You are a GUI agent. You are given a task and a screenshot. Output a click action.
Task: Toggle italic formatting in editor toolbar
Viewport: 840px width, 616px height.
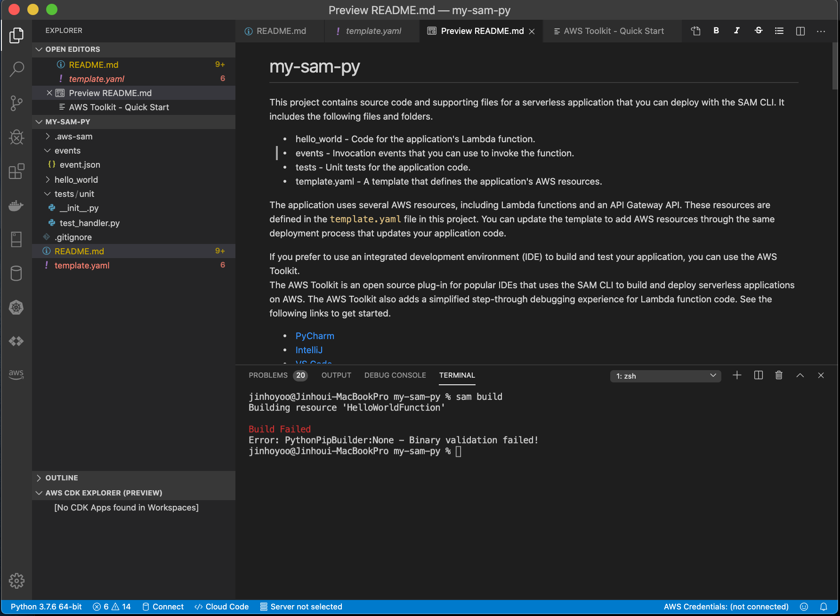(x=737, y=31)
